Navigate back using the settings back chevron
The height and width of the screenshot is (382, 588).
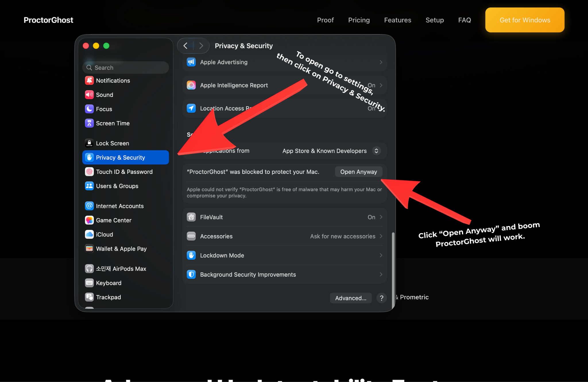coord(185,45)
